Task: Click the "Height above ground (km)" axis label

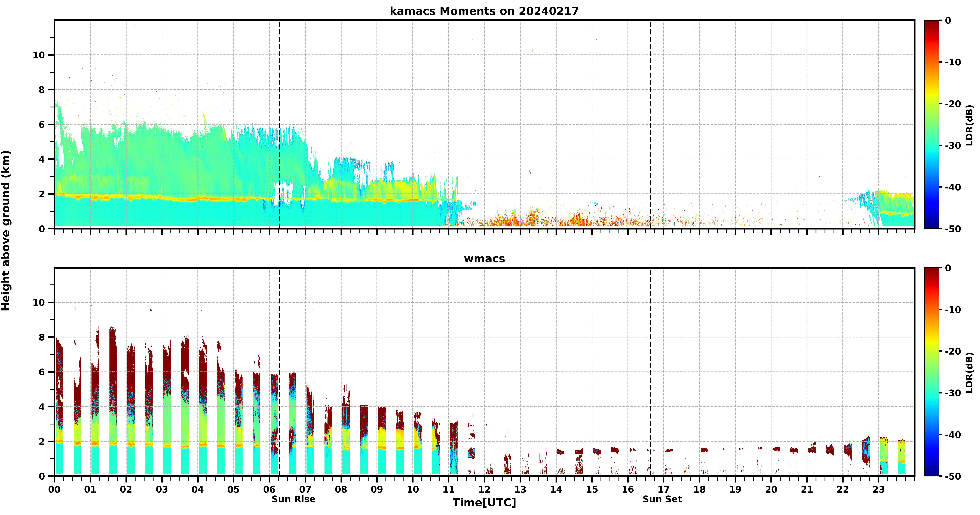Action: [6, 231]
